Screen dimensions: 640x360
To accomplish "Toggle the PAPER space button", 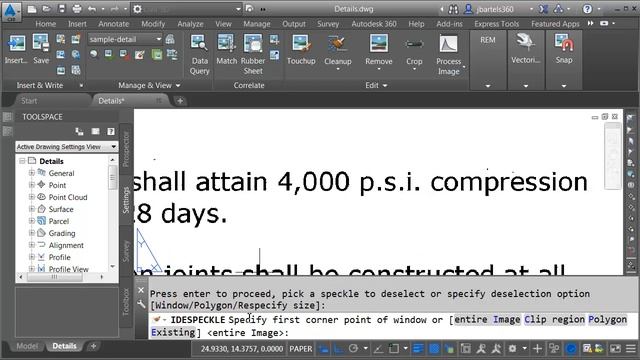I will (x=301, y=349).
